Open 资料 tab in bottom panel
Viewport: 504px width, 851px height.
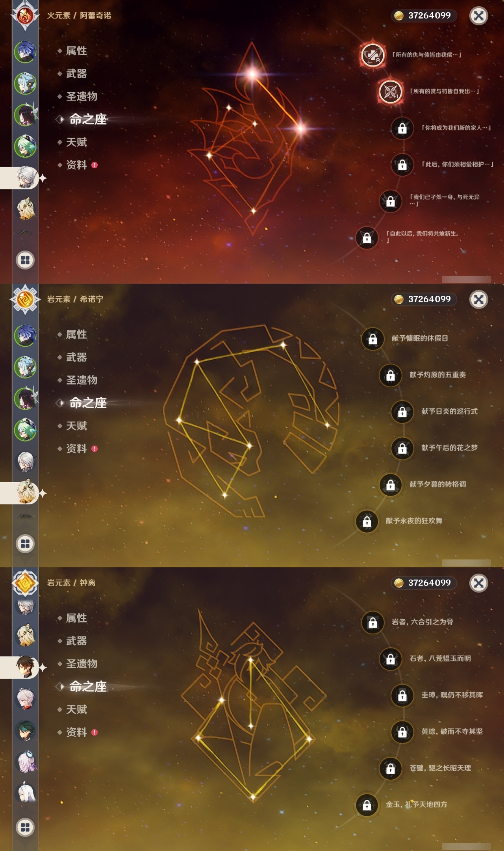pyautogui.click(x=76, y=732)
